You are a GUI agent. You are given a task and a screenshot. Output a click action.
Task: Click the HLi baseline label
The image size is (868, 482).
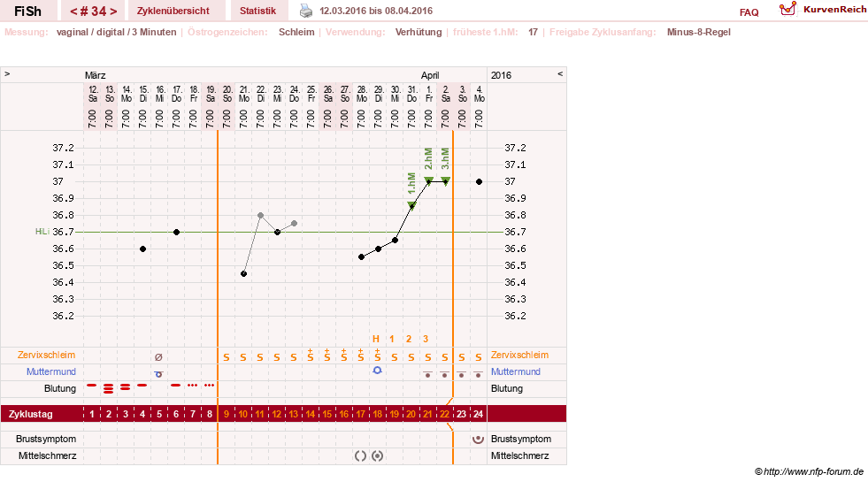coord(42,232)
